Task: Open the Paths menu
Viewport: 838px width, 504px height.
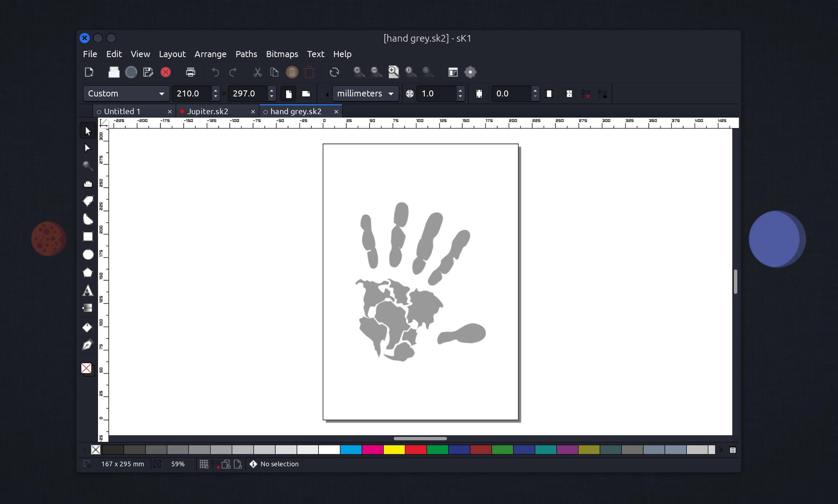Action: coord(246,54)
